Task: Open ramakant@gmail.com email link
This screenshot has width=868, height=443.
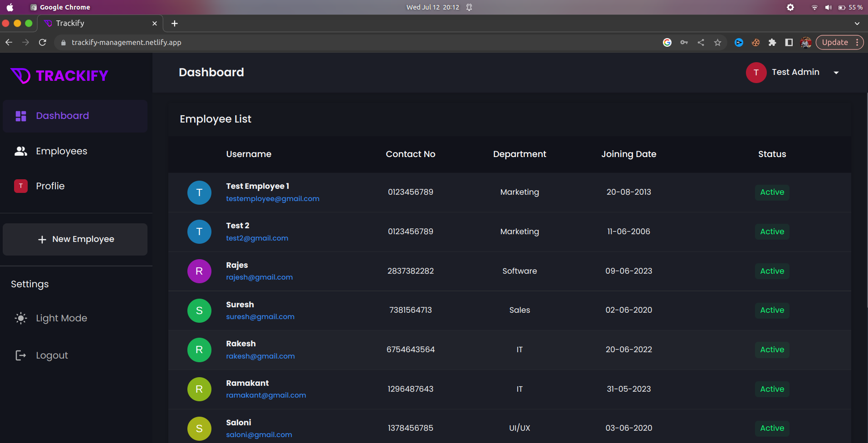Action: point(266,395)
